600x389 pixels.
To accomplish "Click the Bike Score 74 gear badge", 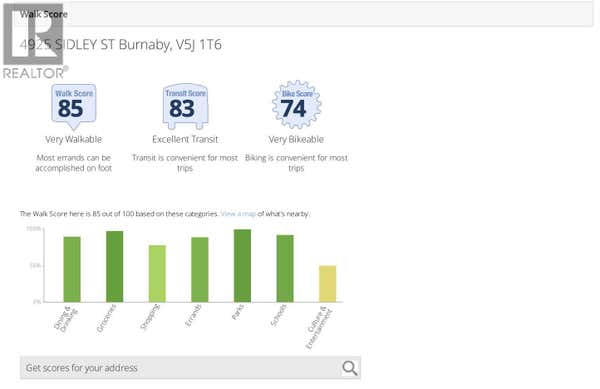I will 297,105.
